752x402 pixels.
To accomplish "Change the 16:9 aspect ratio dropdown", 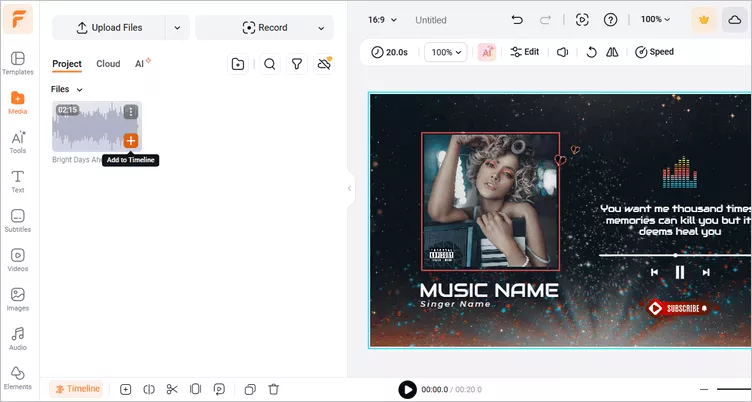I will [382, 20].
